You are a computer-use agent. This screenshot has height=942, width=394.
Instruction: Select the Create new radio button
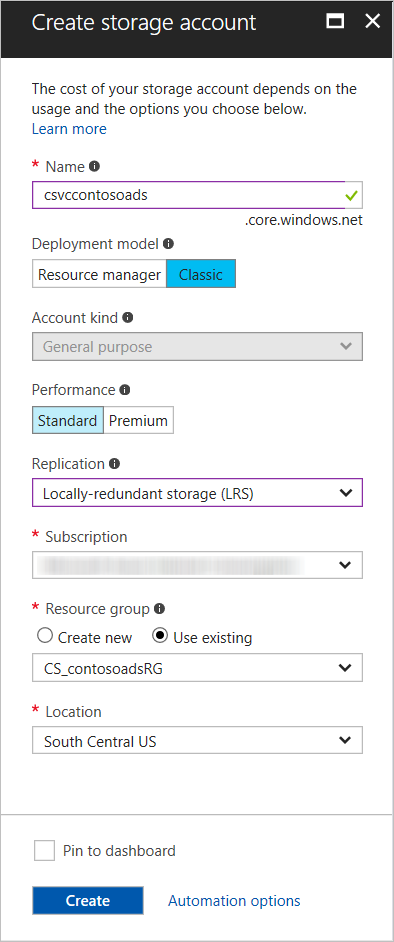click(44, 636)
